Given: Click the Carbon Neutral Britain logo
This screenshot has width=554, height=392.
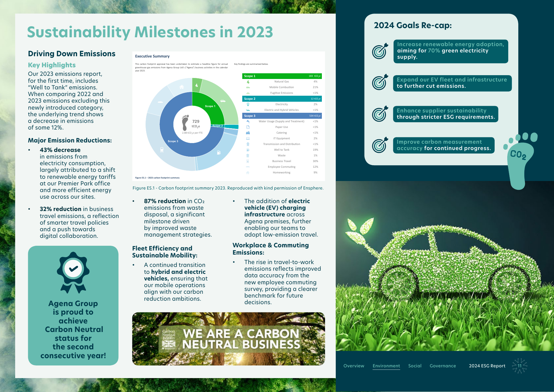Looking at the screenshot, I should (x=169, y=340).
